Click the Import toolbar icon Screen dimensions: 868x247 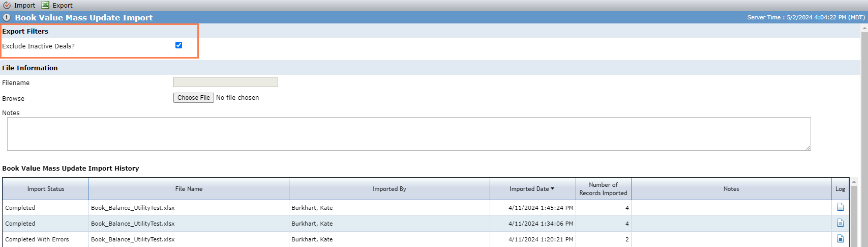point(7,5)
